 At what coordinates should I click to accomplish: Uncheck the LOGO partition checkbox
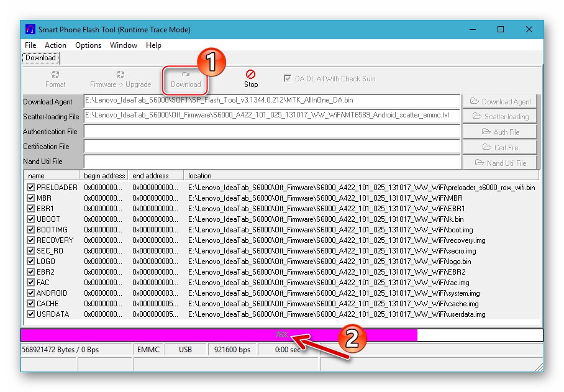pyautogui.click(x=31, y=262)
